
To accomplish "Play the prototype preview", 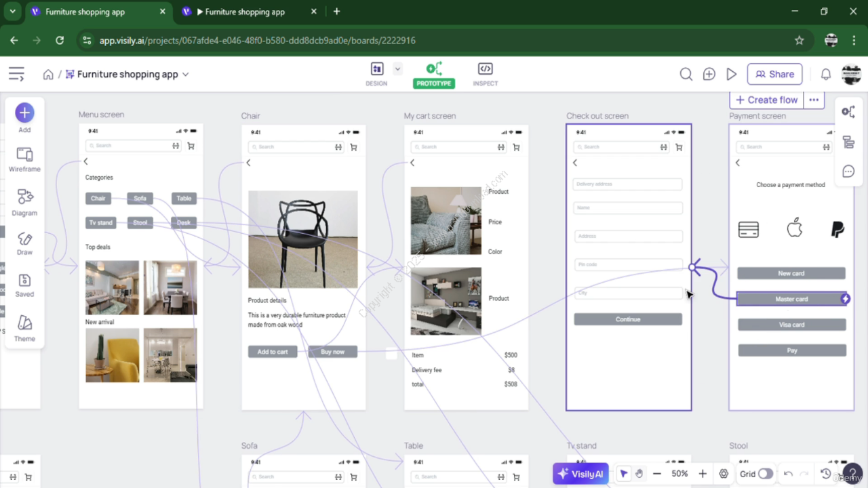I will [x=731, y=75].
